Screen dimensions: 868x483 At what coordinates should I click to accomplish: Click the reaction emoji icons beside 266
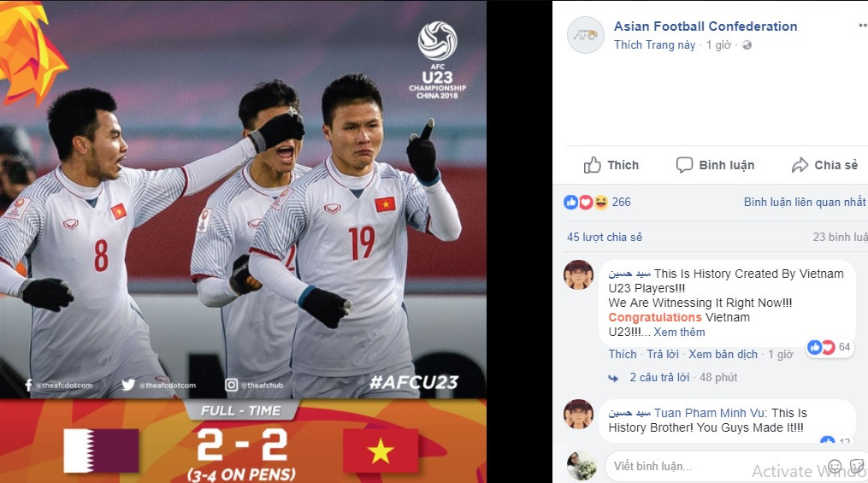pos(586,202)
